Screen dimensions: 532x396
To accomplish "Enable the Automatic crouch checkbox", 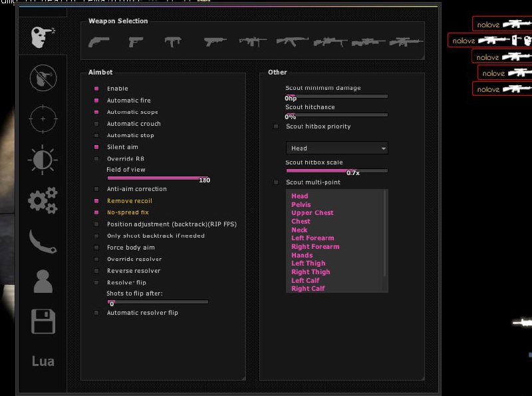I will (96, 124).
